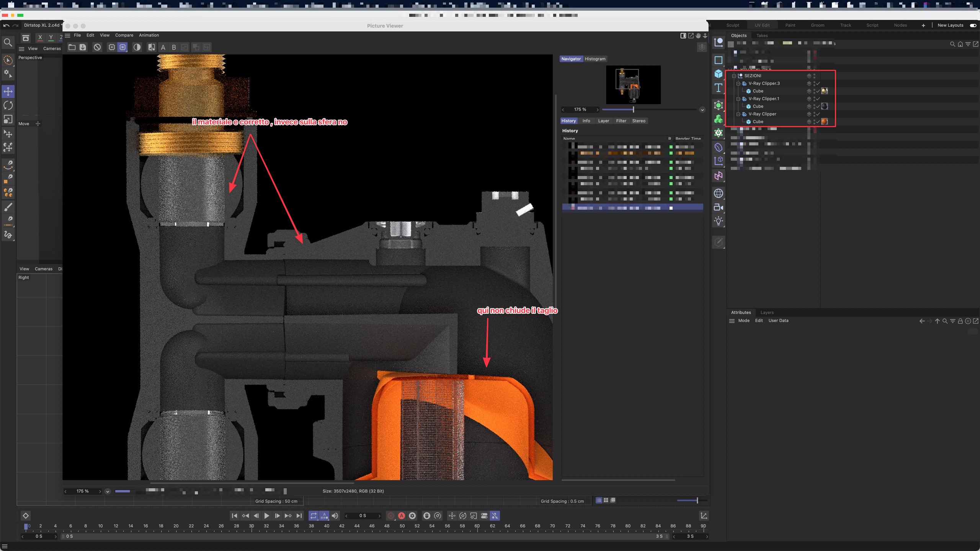The width and height of the screenshot is (980, 551).
Task: Open the zoom percentage dropdown below image
Action: coord(108,491)
